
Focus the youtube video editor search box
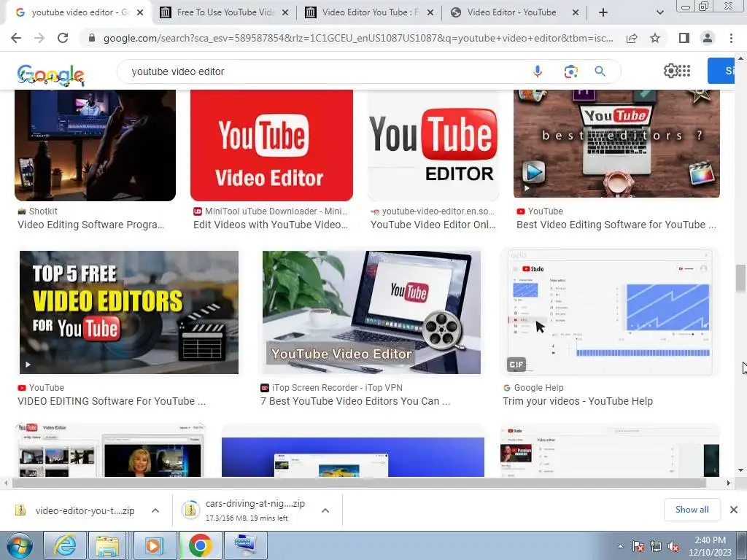pos(324,71)
